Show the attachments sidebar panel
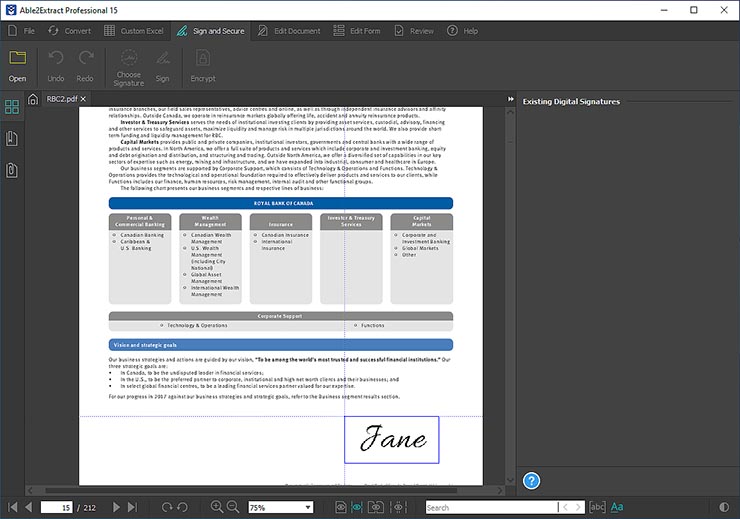This screenshot has width=740, height=519. coord(12,169)
